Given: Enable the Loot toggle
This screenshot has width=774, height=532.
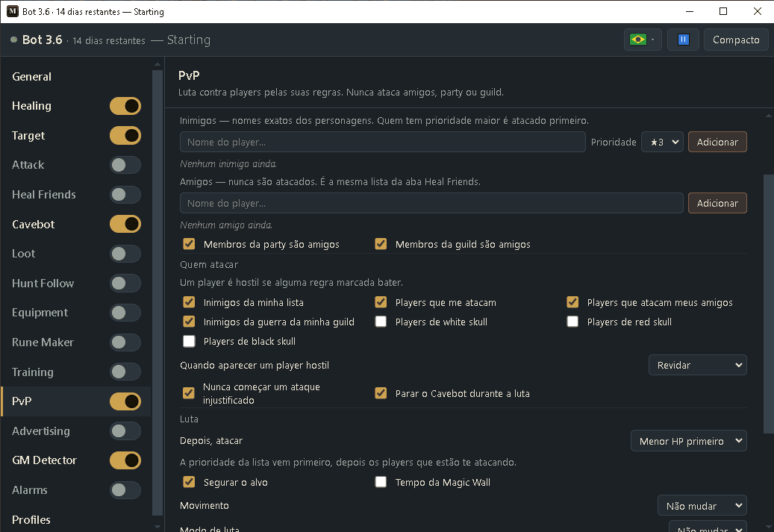Looking at the screenshot, I should coord(125,254).
